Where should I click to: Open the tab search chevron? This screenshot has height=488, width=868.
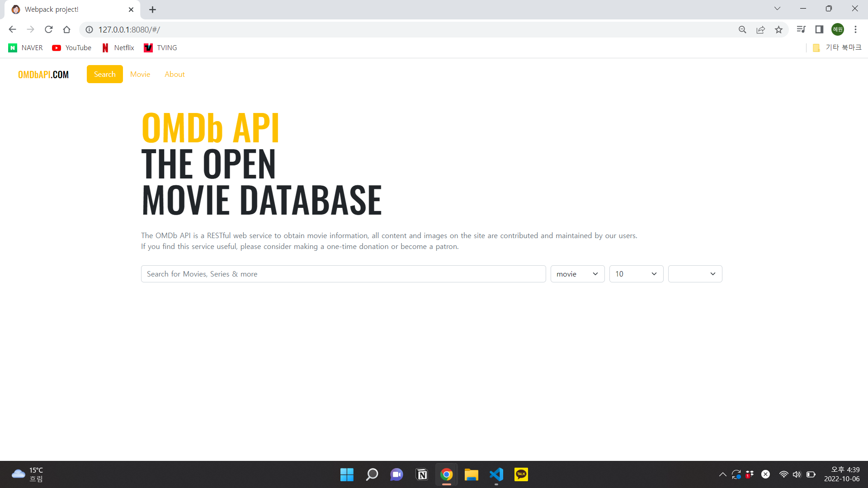(x=777, y=9)
